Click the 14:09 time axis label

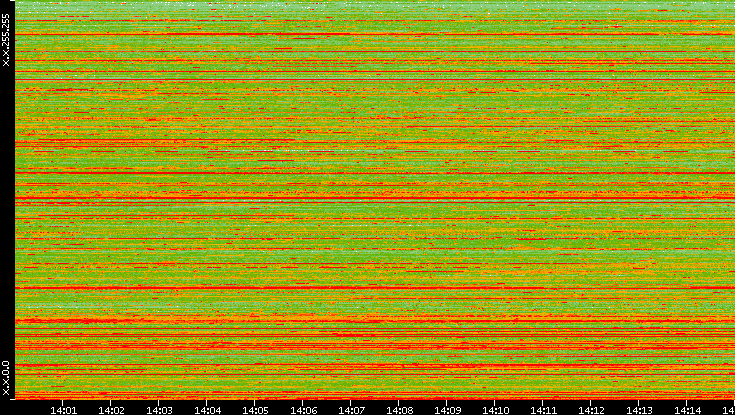tap(447, 410)
